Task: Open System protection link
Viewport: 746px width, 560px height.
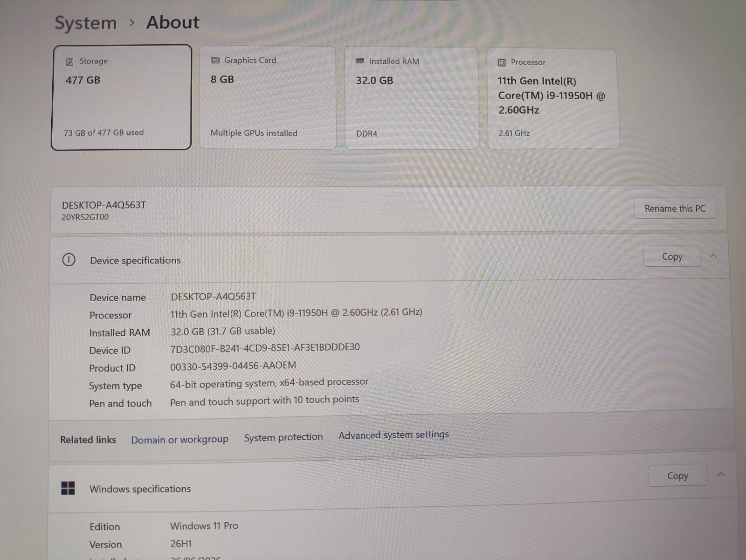Action: coord(283,437)
